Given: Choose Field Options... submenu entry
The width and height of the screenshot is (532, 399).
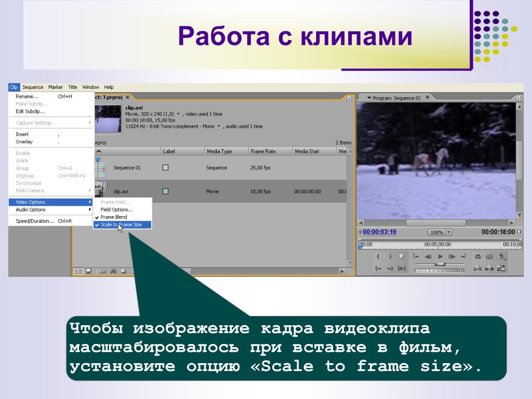Looking at the screenshot, I should 122,210.
